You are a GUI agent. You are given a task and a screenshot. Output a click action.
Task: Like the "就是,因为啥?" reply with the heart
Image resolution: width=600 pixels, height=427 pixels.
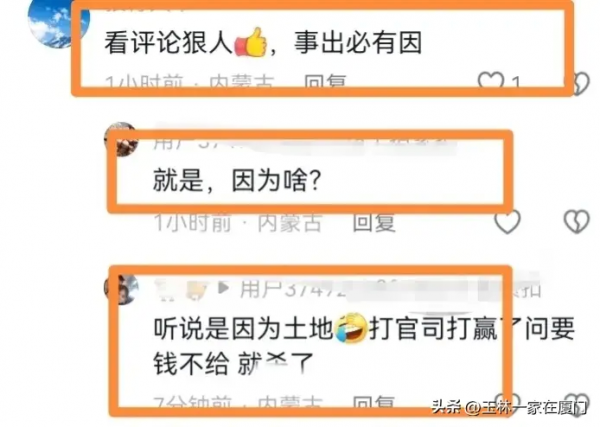[x=508, y=221]
